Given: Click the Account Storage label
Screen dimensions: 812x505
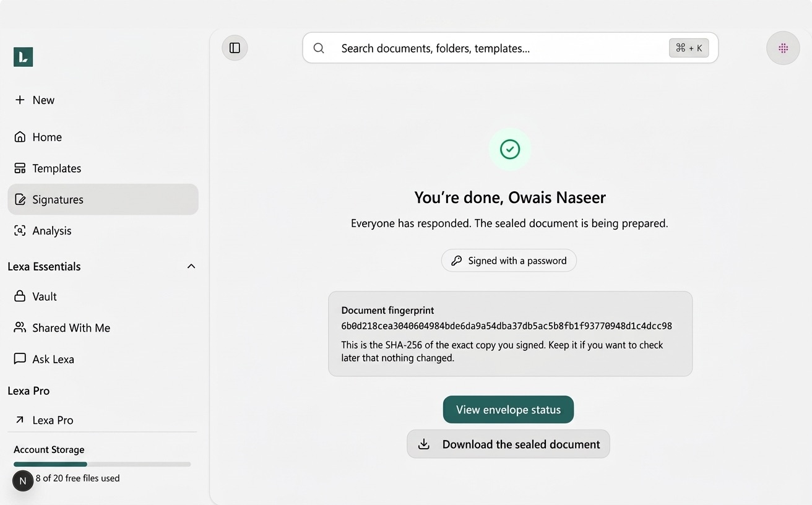Looking at the screenshot, I should [49, 449].
